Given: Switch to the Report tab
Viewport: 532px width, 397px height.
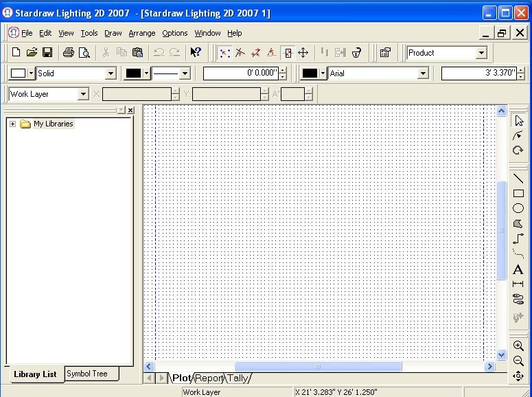Looking at the screenshot, I should pos(209,378).
